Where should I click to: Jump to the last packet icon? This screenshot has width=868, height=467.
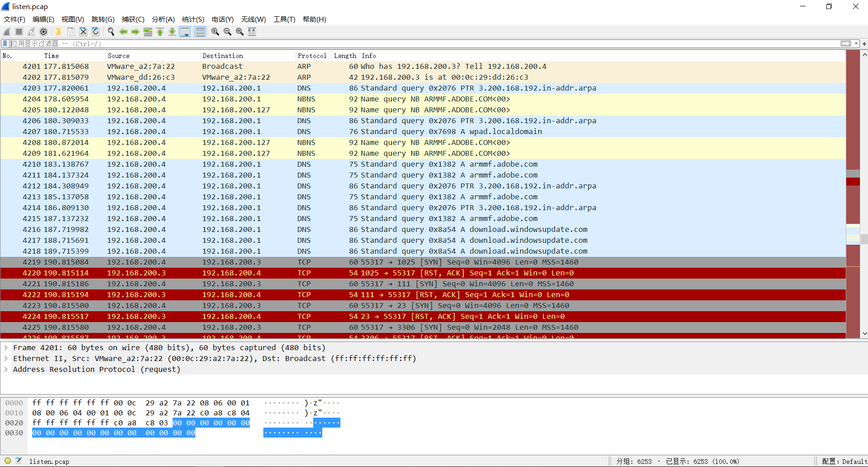(172, 32)
